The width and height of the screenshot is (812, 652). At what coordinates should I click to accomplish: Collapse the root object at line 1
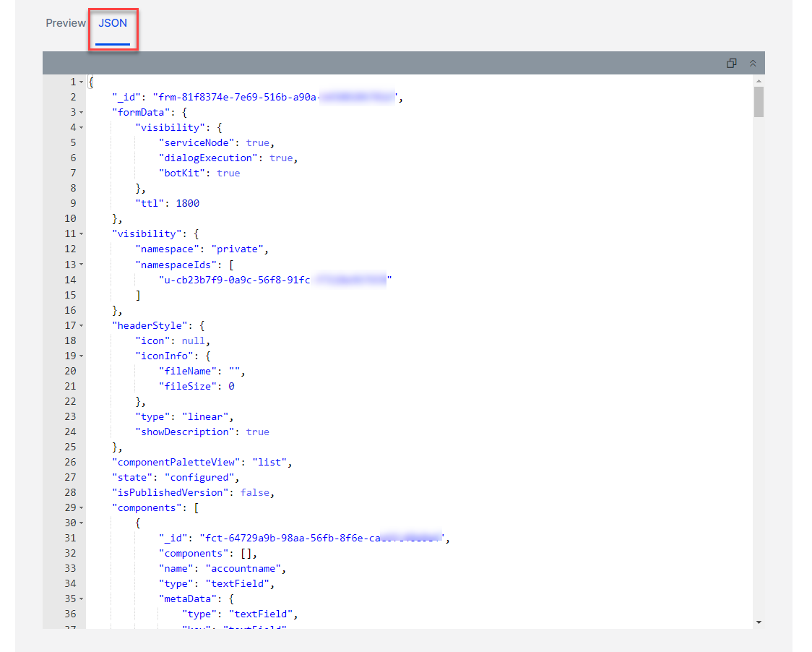(81, 82)
